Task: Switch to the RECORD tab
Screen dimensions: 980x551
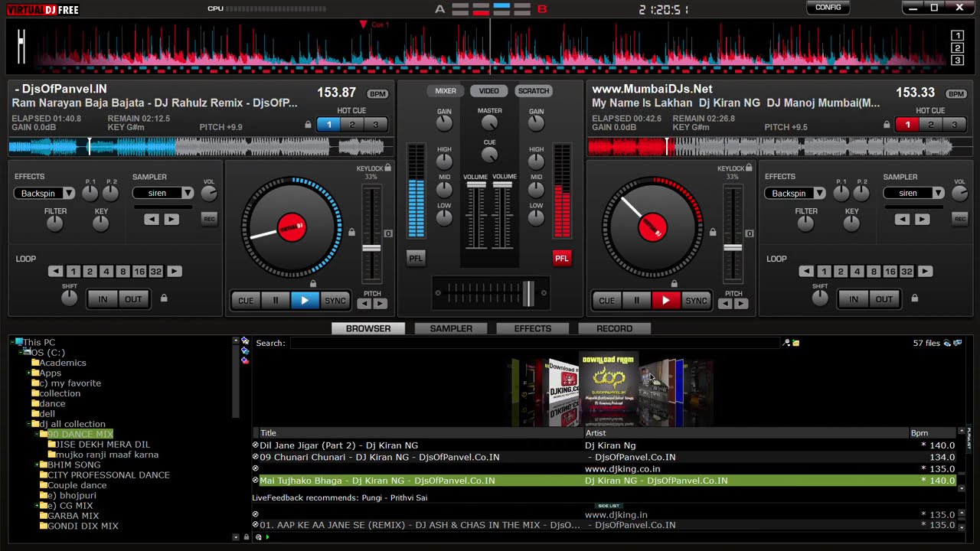Action: [x=614, y=328]
